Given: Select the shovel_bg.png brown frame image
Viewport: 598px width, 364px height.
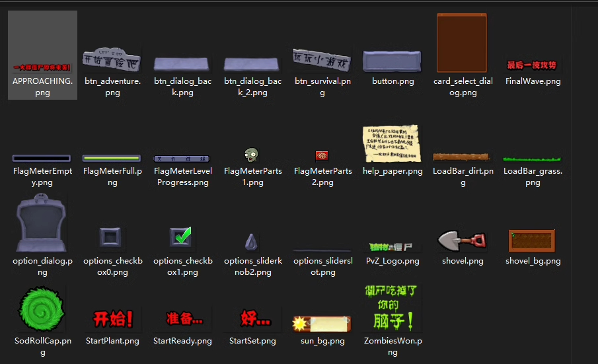Looking at the screenshot, I should click(532, 240).
